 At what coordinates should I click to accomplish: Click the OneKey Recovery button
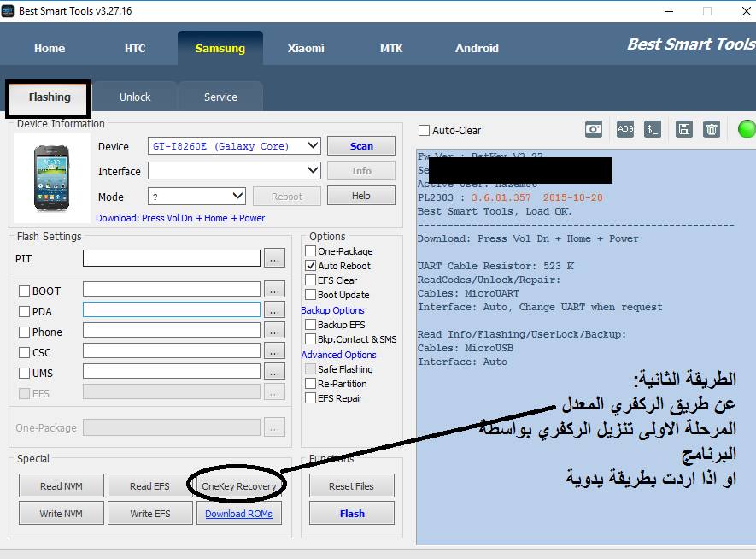click(x=238, y=485)
